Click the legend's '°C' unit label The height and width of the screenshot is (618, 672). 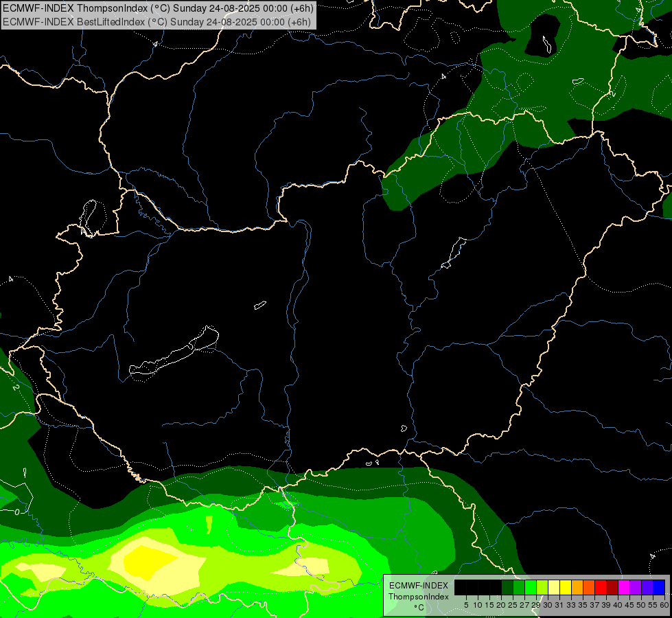pyautogui.click(x=419, y=607)
